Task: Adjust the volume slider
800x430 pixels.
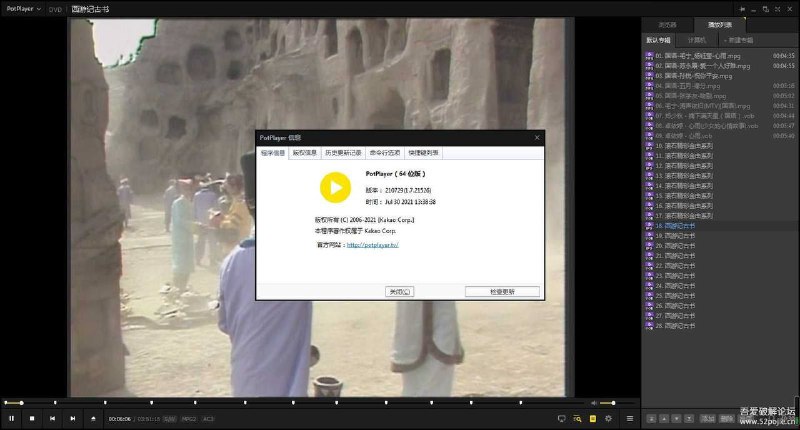Action: click(x=608, y=403)
